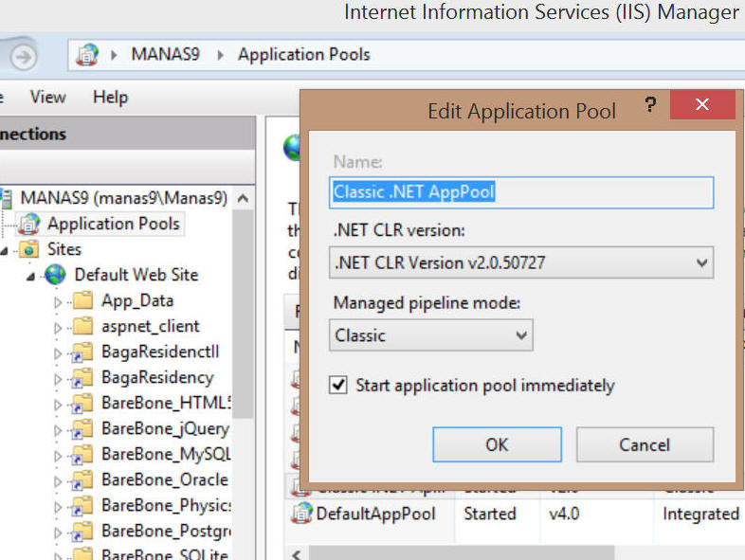Expand the App_Data tree node
Viewport: 745px width, 560px height.
(58, 302)
